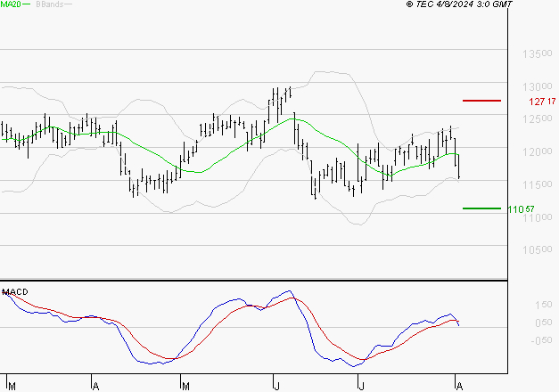Image resolution: width=559 pixels, height=392 pixels.
Task: Click the last A month marker
Action: point(459,387)
